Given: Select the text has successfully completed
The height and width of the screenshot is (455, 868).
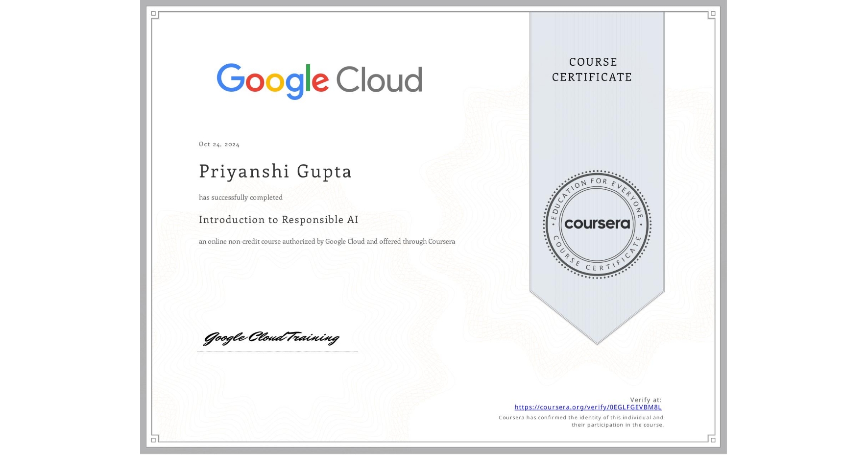Looking at the screenshot, I should 241,197.
